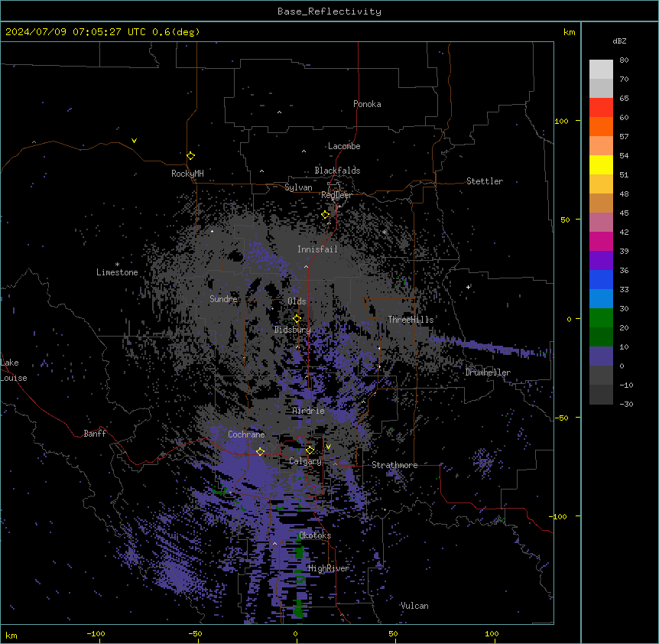The width and height of the screenshot is (659, 644).
Task: Select the light blue 33 dBZ legend color
Action: [x=601, y=298]
